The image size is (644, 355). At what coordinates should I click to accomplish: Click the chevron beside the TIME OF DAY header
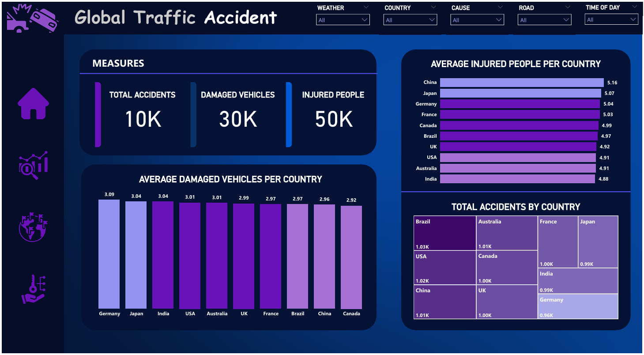[634, 8]
